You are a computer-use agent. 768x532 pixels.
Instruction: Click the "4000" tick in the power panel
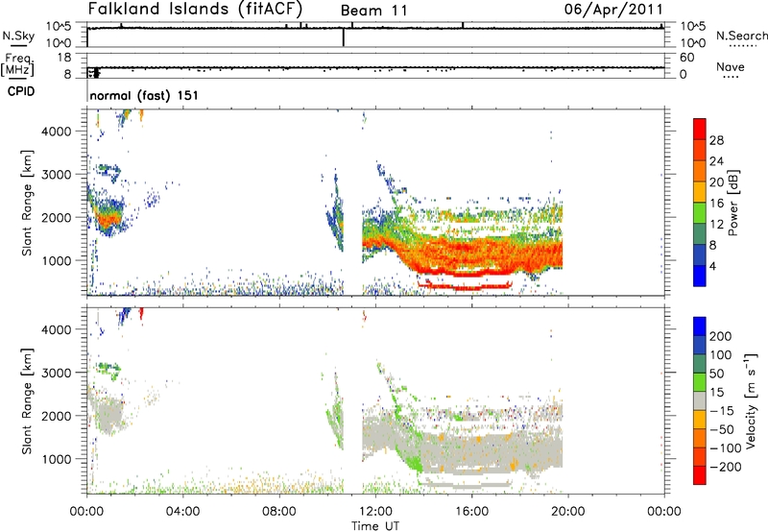[x=57, y=132]
